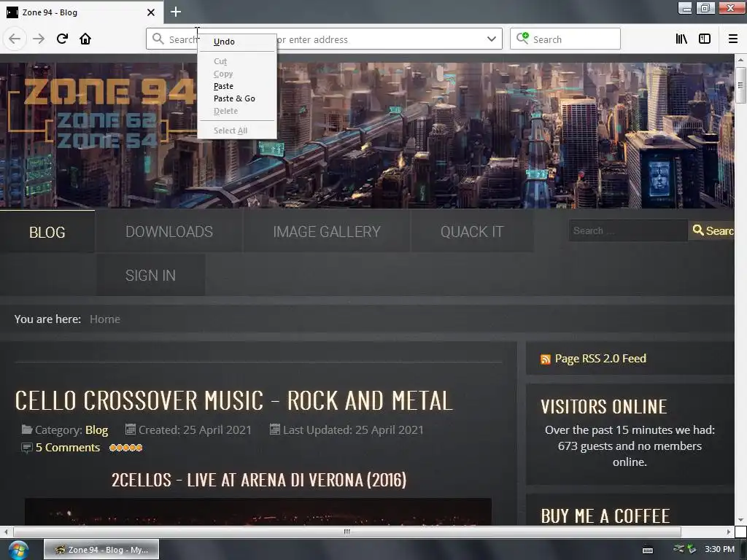This screenshot has width=747, height=560.
Task: Click the comments speech bubble icon
Action: pyautogui.click(x=27, y=448)
